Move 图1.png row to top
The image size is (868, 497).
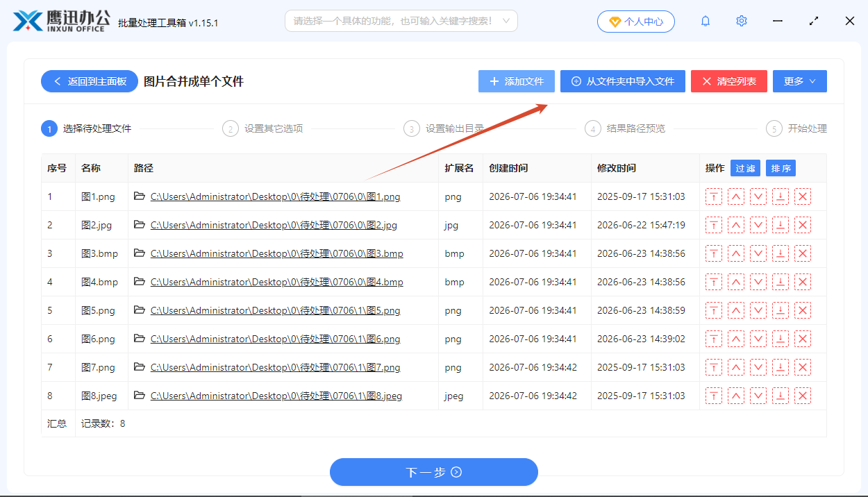click(714, 196)
